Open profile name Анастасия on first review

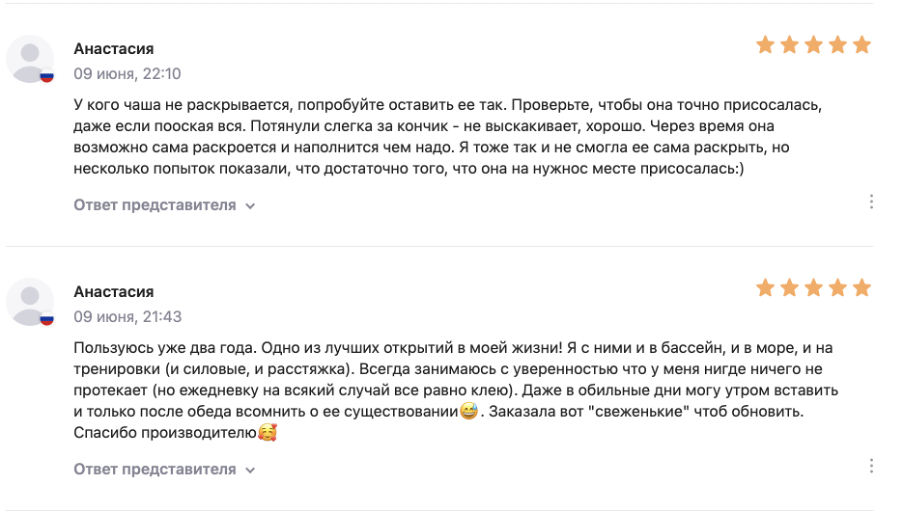point(114,49)
